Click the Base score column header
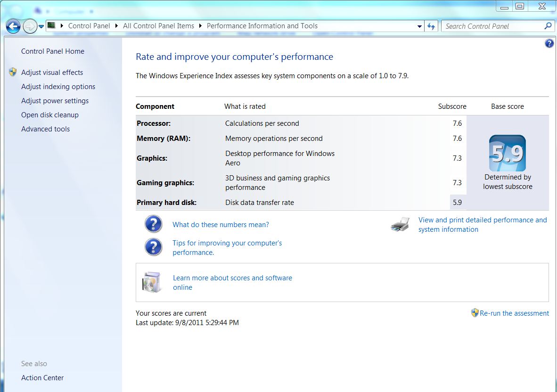The height and width of the screenshot is (392, 557). (x=507, y=106)
